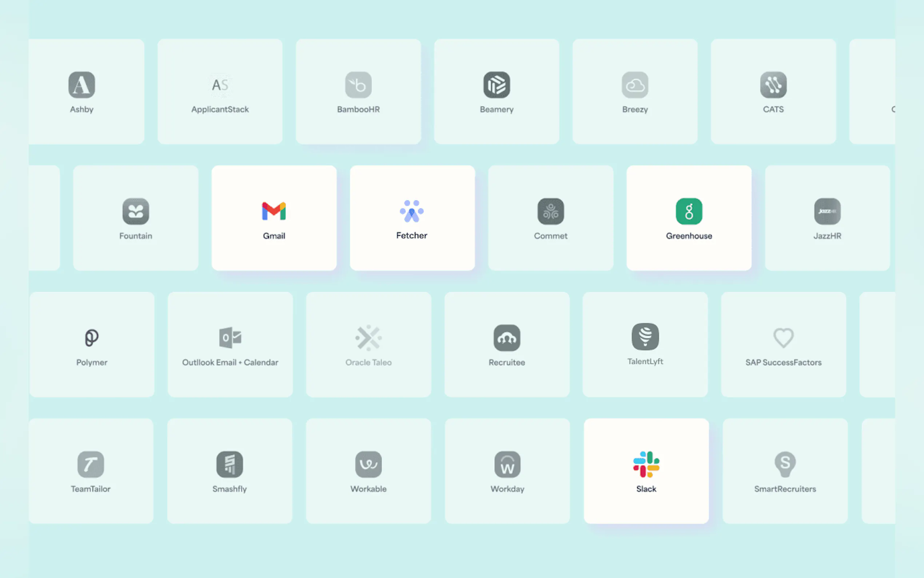924x578 pixels.
Task: Select the Outlook Email + Calendar icon
Action: coord(230,337)
